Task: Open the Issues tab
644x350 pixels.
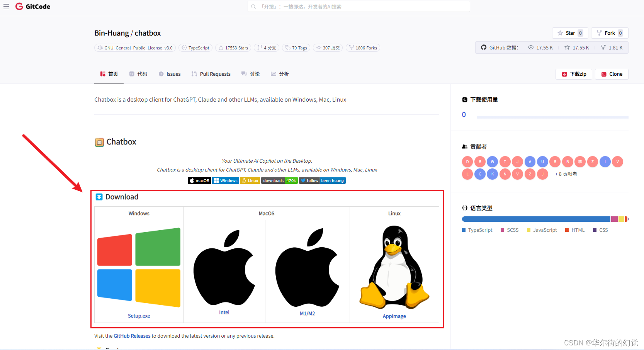Action: [x=170, y=74]
